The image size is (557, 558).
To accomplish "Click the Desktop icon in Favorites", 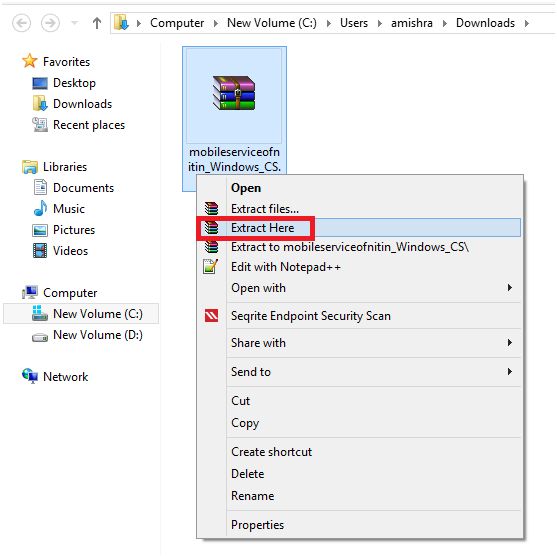I will pos(40,83).
